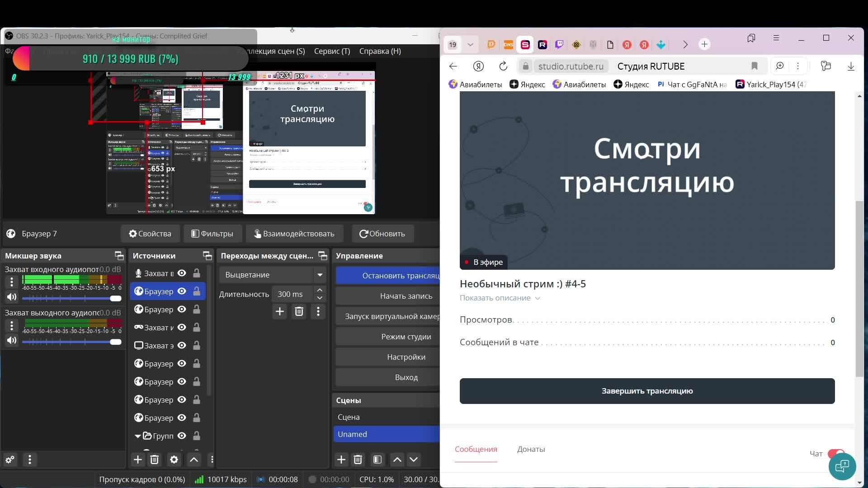Add a new source with the plus icon
868x488 pixels.
tap(138, 460)
